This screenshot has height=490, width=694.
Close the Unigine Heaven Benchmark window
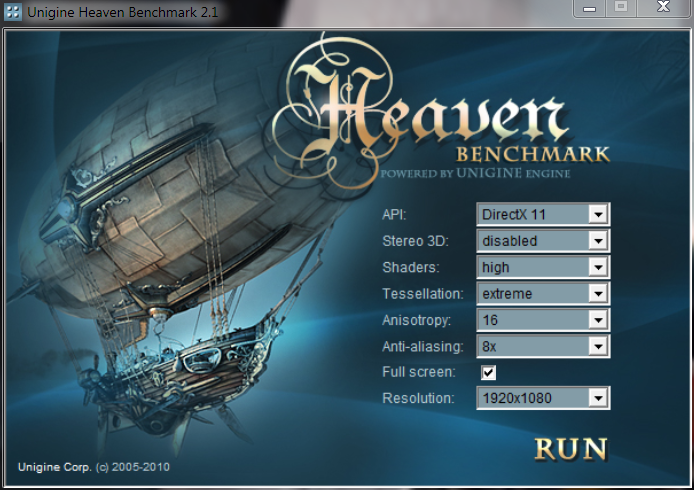pos(663,8)
